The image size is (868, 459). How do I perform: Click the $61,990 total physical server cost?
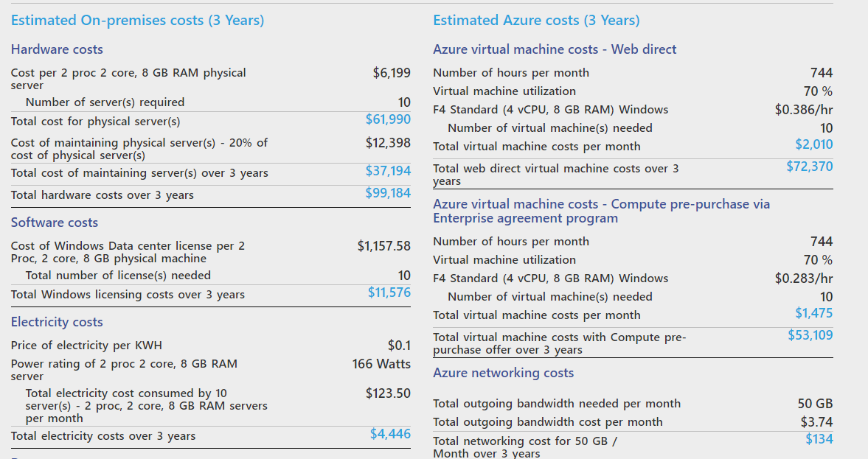tap(388, 119)
